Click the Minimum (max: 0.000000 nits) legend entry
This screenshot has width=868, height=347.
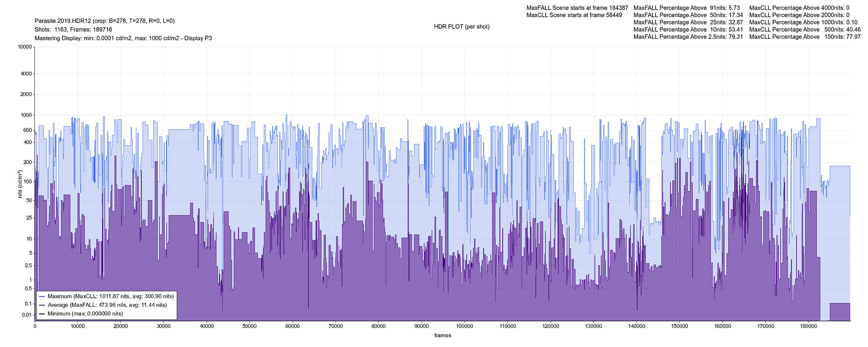(x=81, y=314)
